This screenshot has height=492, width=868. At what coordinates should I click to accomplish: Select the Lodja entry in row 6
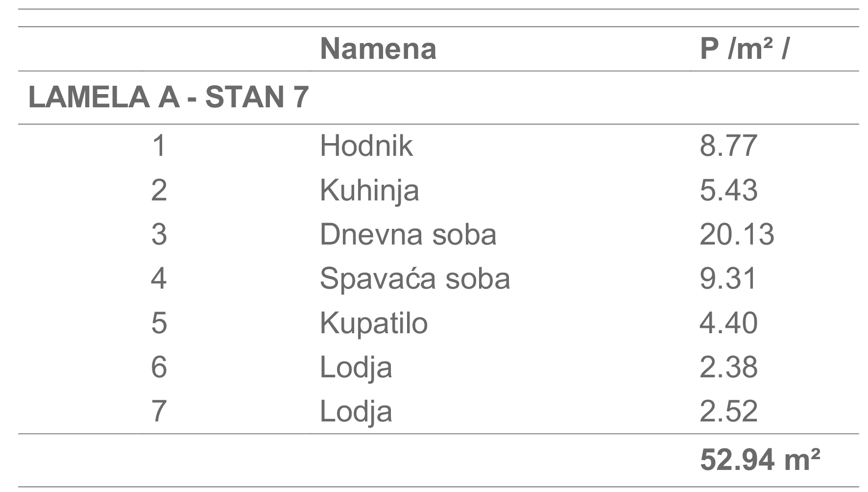[x=356, y=368]
